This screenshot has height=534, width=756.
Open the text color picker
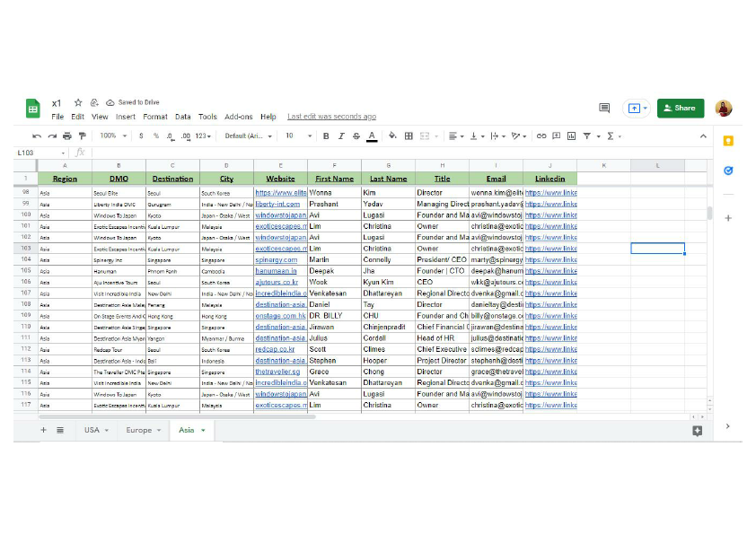pos(371,136)
